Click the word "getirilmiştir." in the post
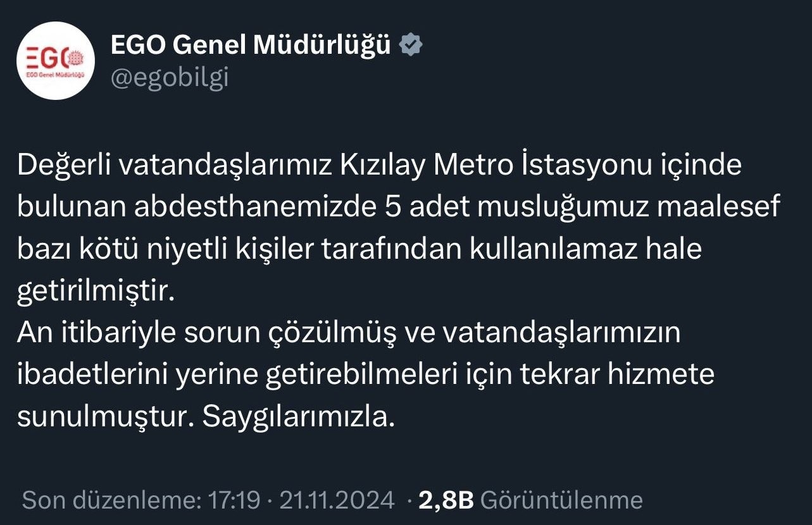The width and height of the screenshot is (812, 525). coord(95,292)
